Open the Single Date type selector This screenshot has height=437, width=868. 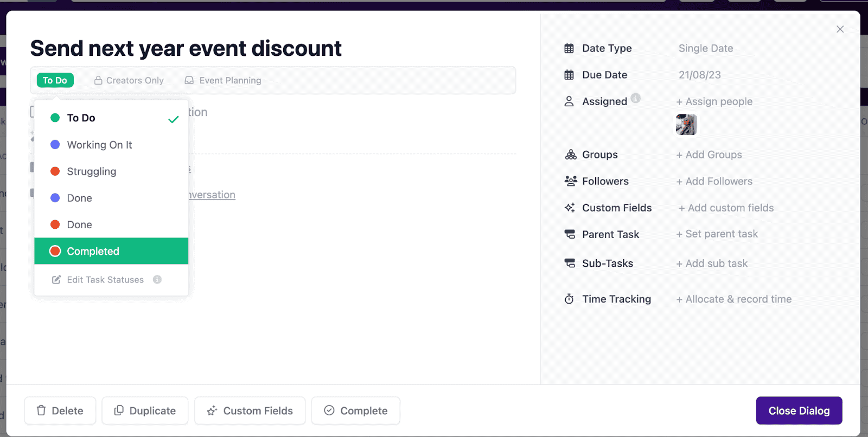tap(705, 48)
